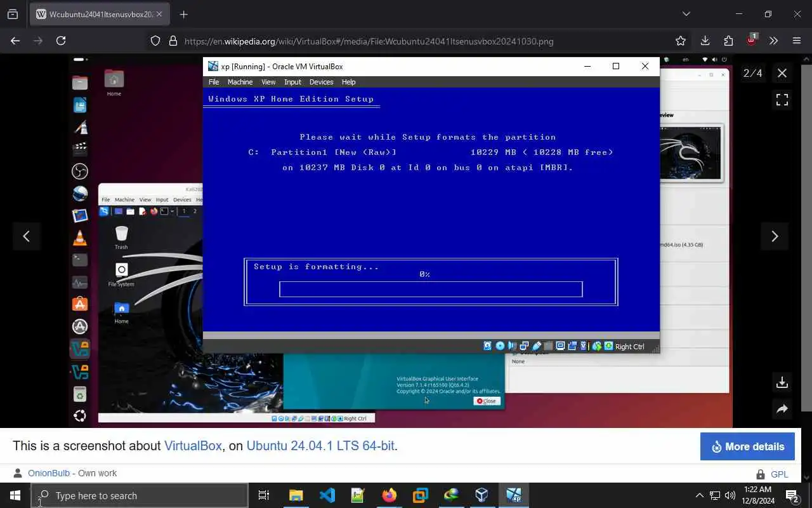Expand the more tools overflow chevron in Firefox

tap(773, 41)
